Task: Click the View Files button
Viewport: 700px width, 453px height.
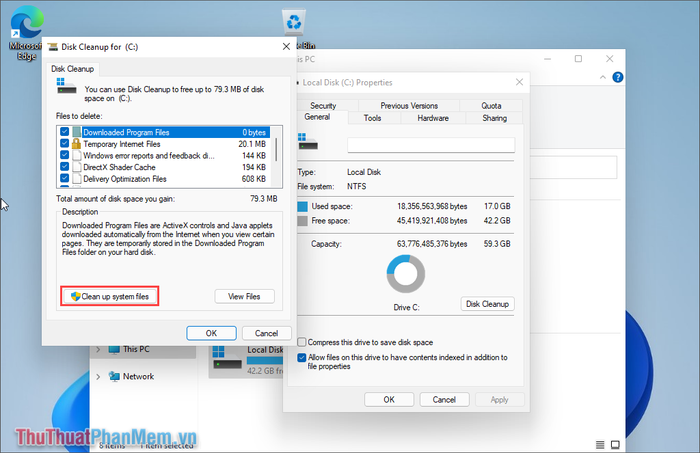Action: click(x=244, y=296)
